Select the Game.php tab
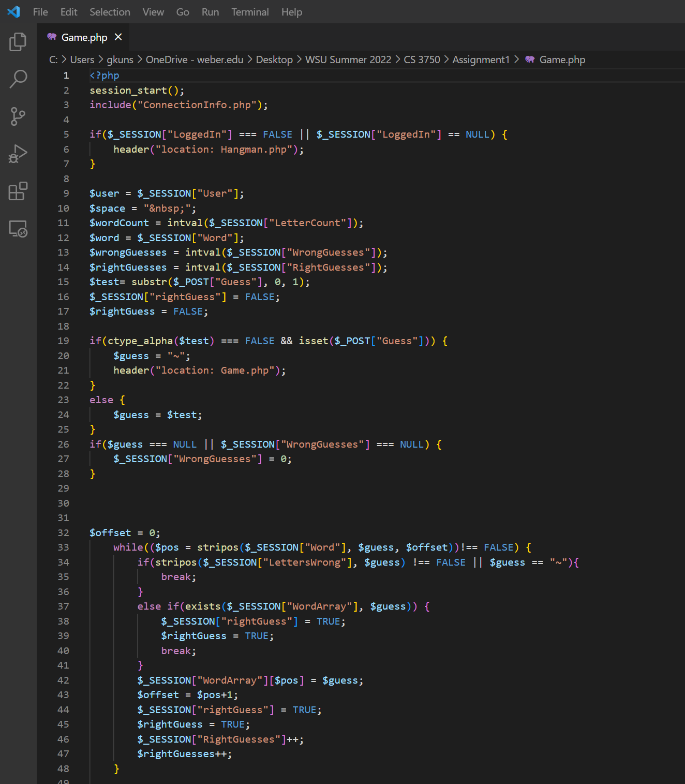The image size is (685, 784). click(x=83, y=37)
